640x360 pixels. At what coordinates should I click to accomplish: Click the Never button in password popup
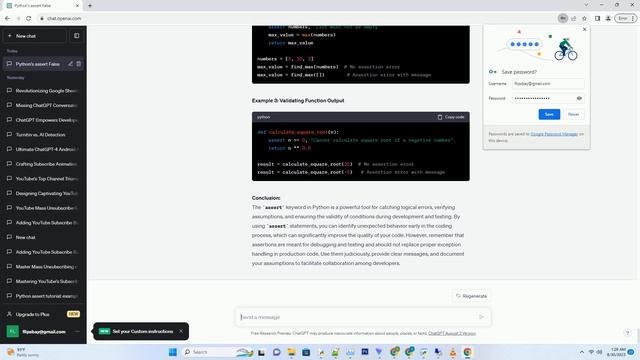click(x=573, y=114)
